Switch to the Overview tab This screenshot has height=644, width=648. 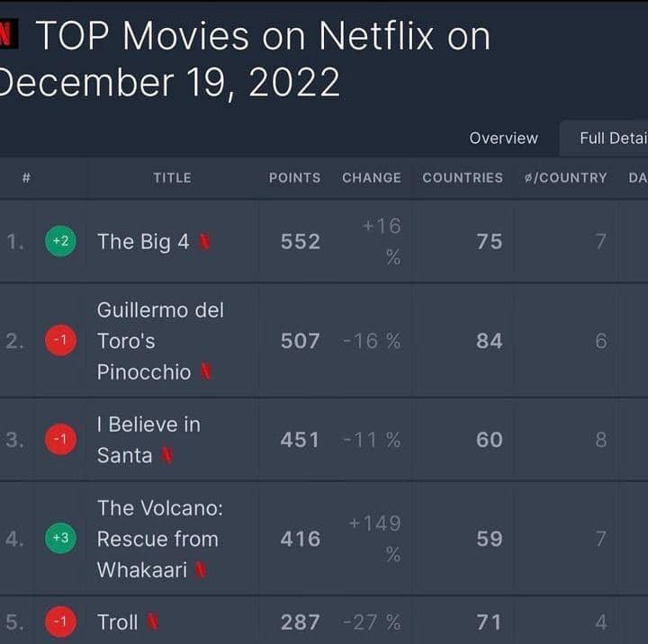tap(503, 139)
